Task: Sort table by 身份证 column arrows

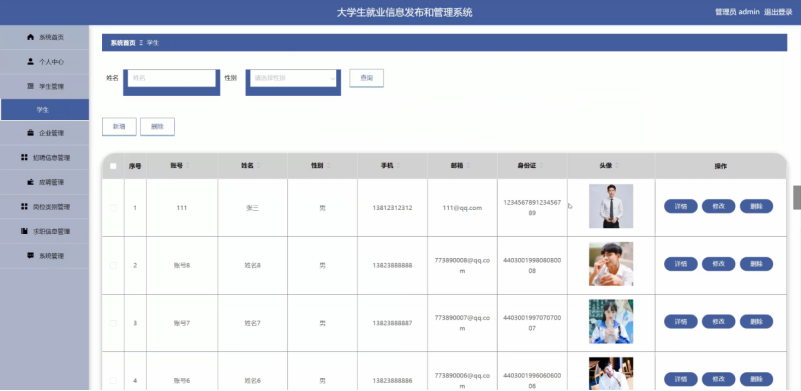Action: (x=541, y=166)
